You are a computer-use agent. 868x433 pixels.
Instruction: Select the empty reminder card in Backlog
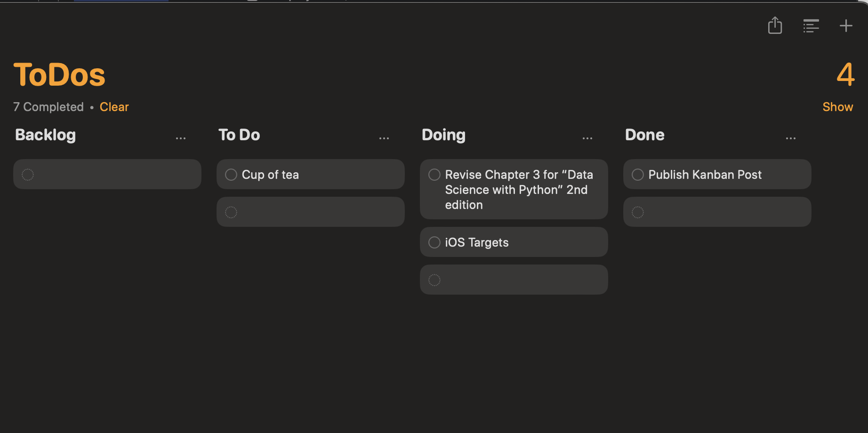coord(107,174)
